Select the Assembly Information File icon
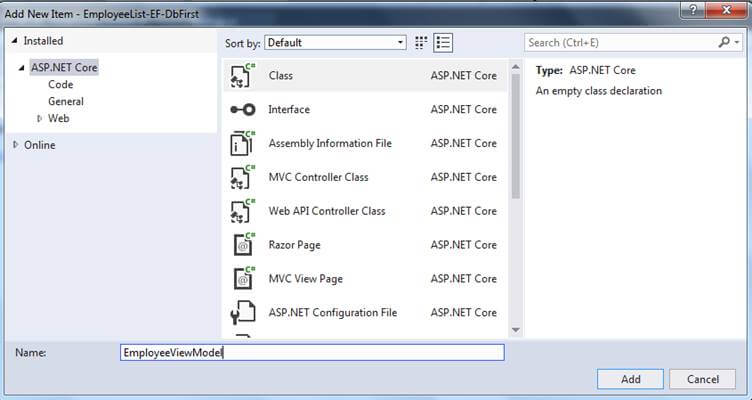The image size is (752, 400). click(x=243, y=143)
